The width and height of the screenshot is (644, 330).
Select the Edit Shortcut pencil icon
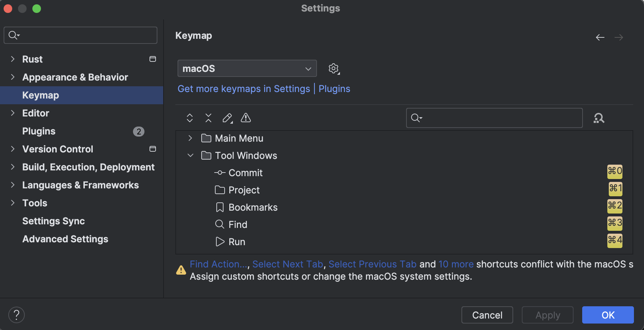pos(227,118)
